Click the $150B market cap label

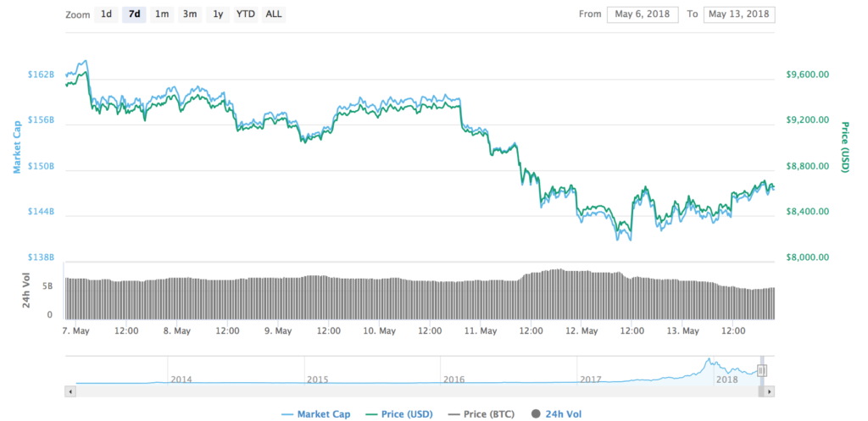point(42,166)
